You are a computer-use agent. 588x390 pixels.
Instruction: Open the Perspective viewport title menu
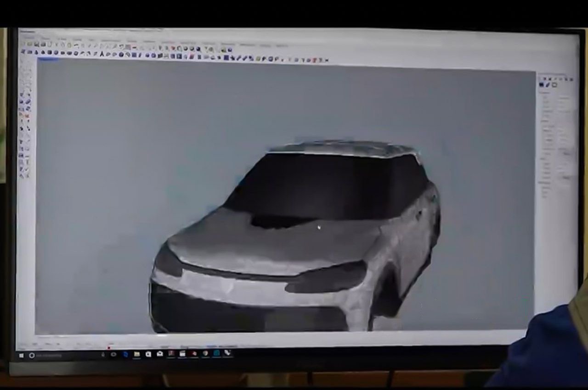[x=48, y=60]
